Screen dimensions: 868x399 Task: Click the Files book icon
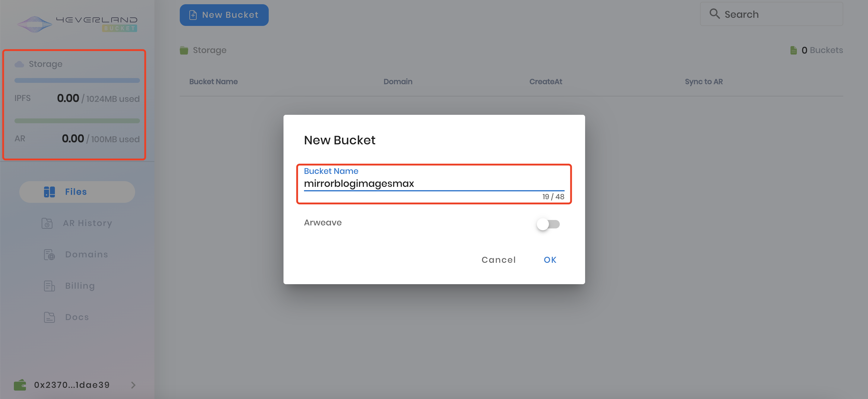tap(49, 192)
